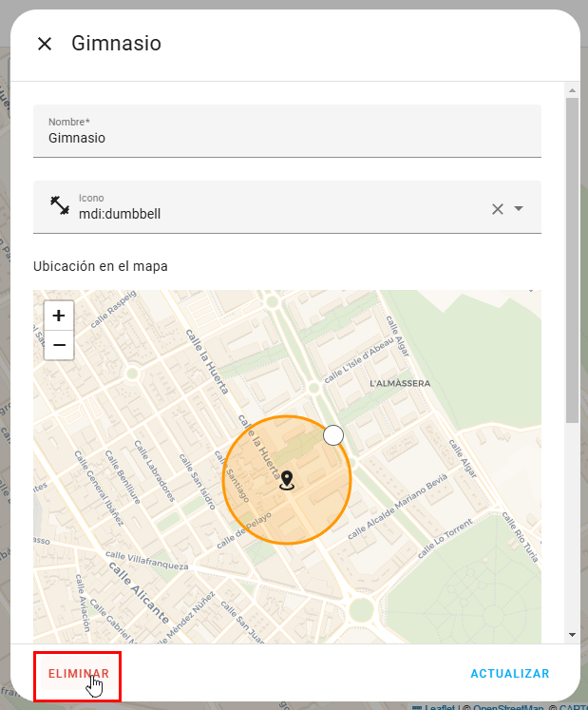Click the L'ALMÀSSERA label on the map
Viewport: 588px width, 710px height.
pyautogui.click(x=400, y=383)
